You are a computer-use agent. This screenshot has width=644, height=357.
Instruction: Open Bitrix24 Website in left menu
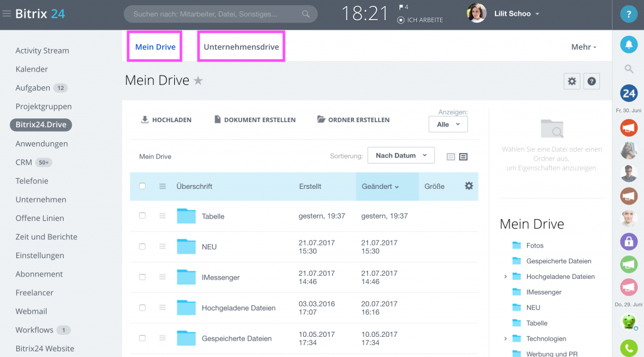tap(45, 348)
